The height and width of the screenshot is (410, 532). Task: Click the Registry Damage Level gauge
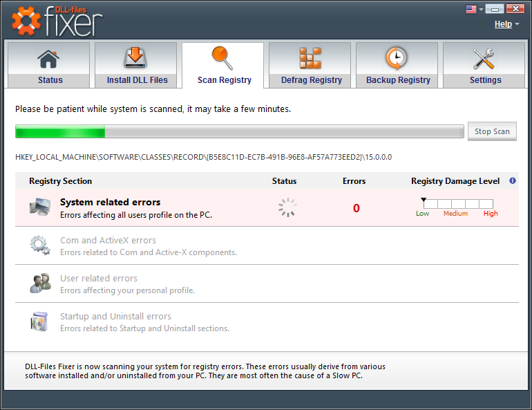coord(458,204)
